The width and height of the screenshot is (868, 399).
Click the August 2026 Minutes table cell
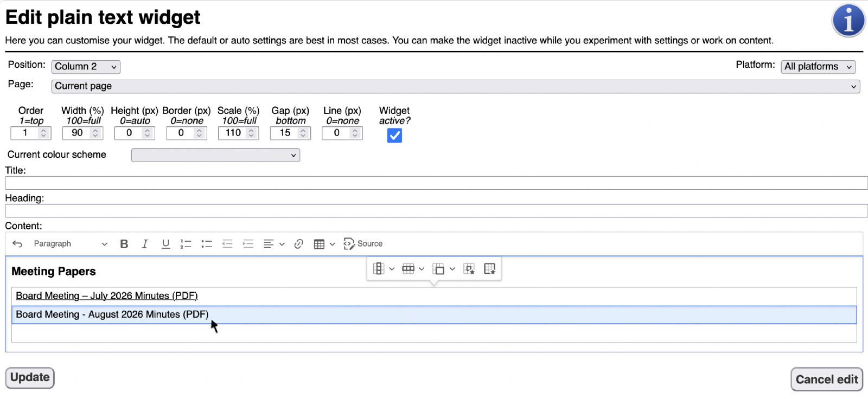point(434,315)
